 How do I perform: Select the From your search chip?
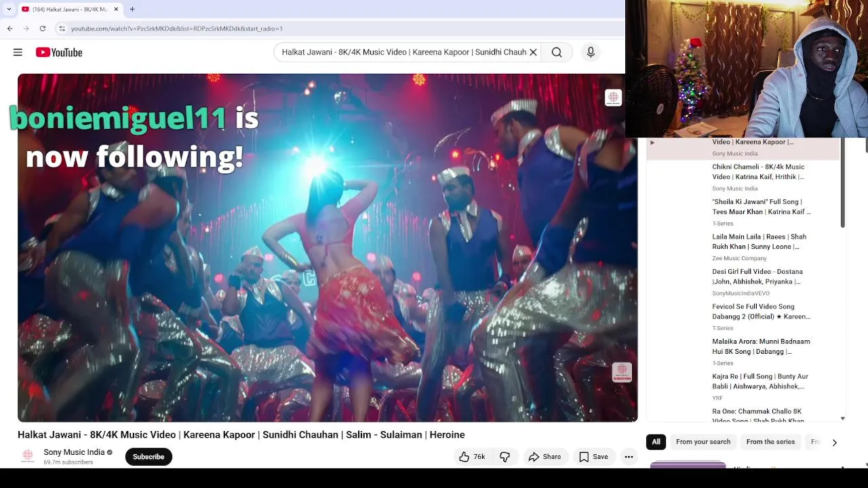pyautogui.click(x=703, y=442)
